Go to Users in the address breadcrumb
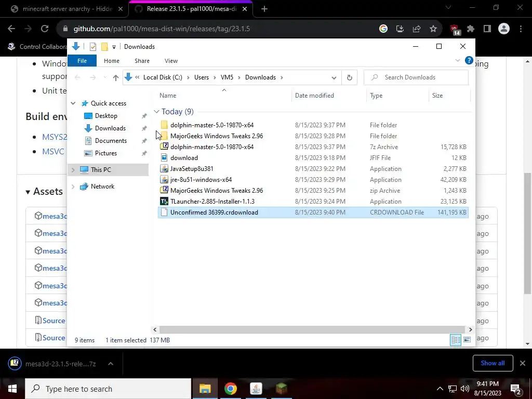 pos(201,77)
